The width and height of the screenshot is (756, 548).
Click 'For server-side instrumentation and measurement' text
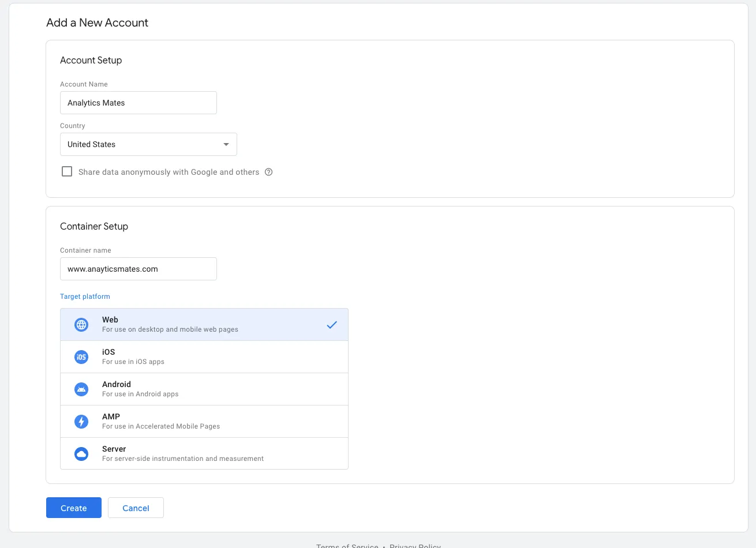click(183, 459)
